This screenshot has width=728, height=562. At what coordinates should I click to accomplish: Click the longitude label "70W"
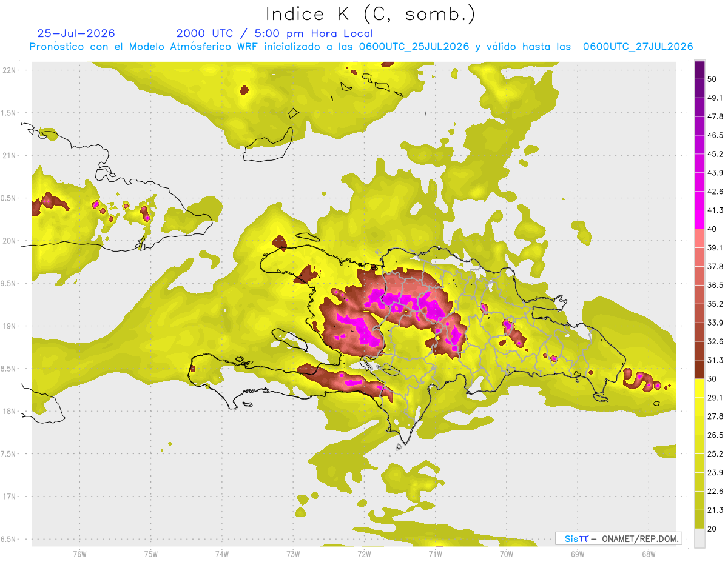point(506,554)
